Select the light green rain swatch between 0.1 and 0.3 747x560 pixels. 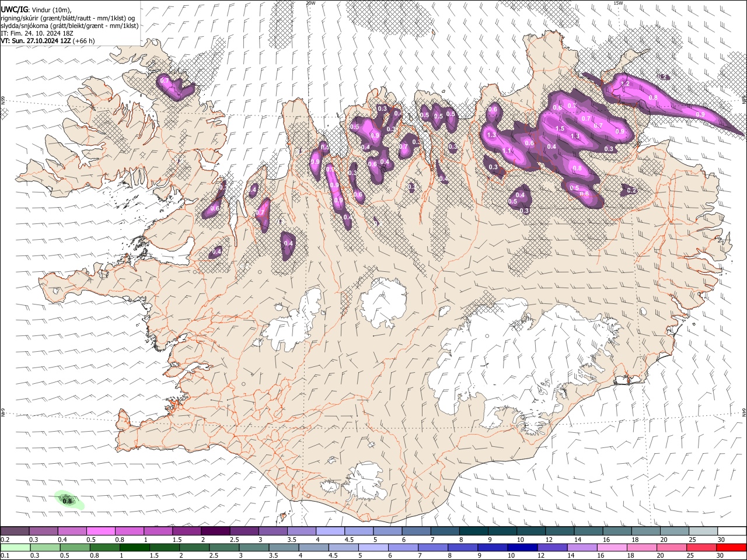click(15, 547)
